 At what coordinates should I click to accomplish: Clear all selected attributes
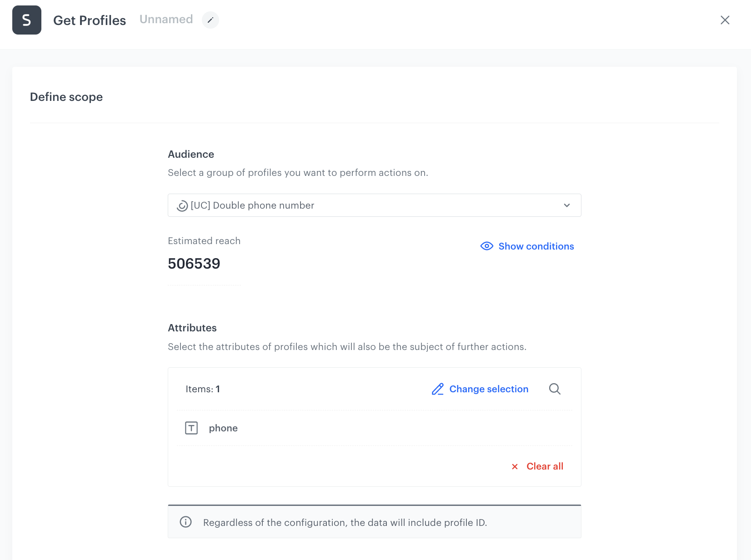tap(544, 466)
